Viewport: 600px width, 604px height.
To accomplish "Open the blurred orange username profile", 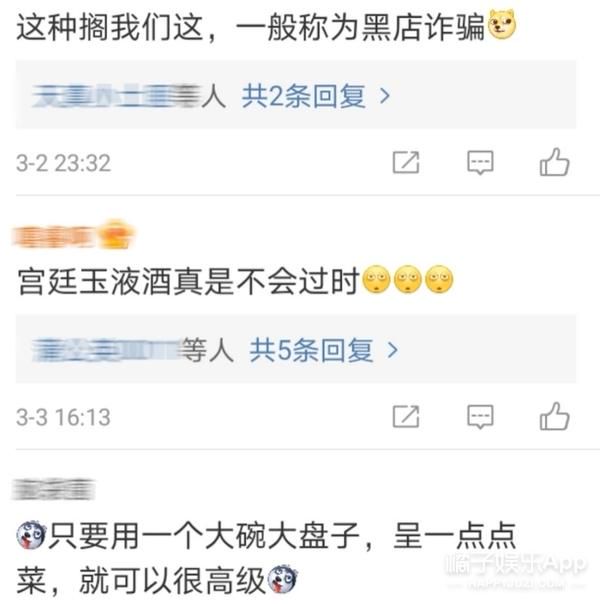I will pyautogui.click(x=53, y=236).
